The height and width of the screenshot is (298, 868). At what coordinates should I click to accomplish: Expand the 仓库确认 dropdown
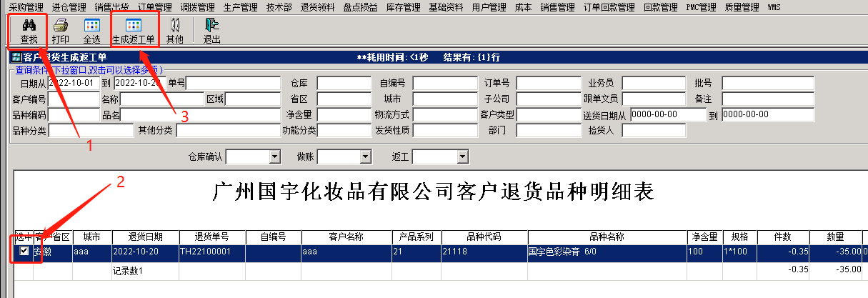[274, 157]
